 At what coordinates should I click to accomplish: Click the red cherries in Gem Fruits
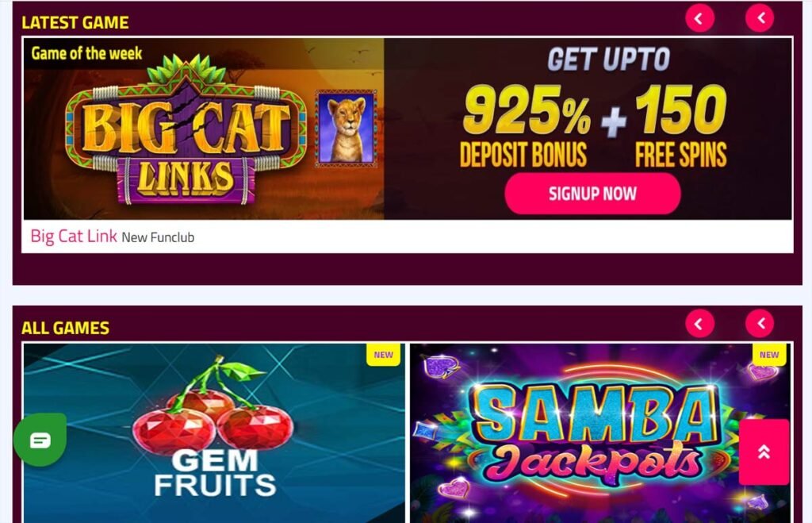pyautogui.click(x=213, y=414)
